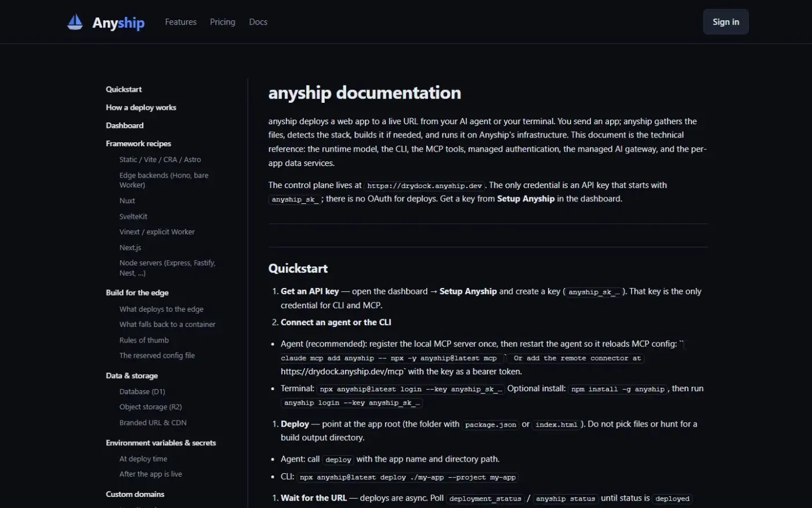The height and width of the screenshot is (508, 812).
Task: Click the npx anyship@latest deploy command
Action: point(408,477)
